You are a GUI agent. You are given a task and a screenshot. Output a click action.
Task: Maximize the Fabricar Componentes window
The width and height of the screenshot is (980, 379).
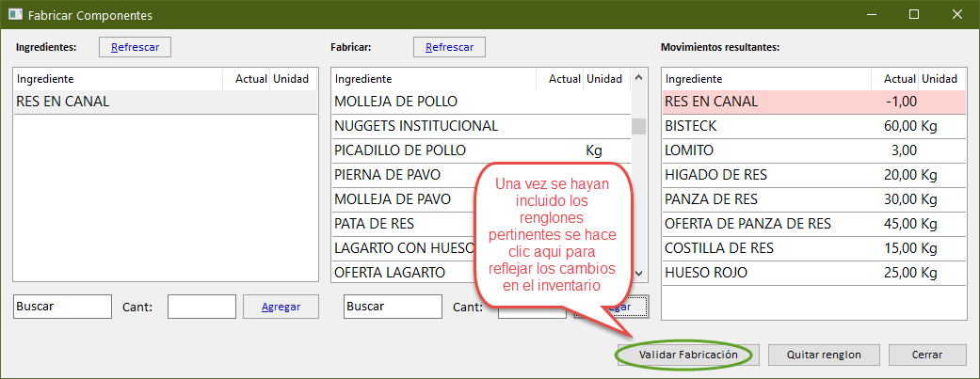914,16
